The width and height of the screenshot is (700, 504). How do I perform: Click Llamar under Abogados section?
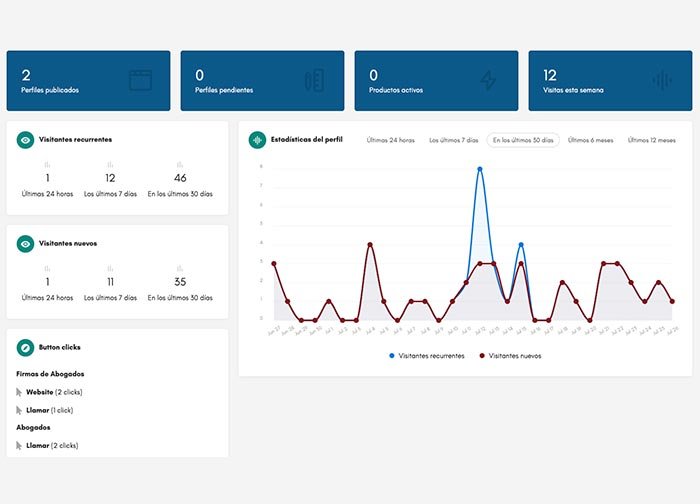click(x=38, y=445)
